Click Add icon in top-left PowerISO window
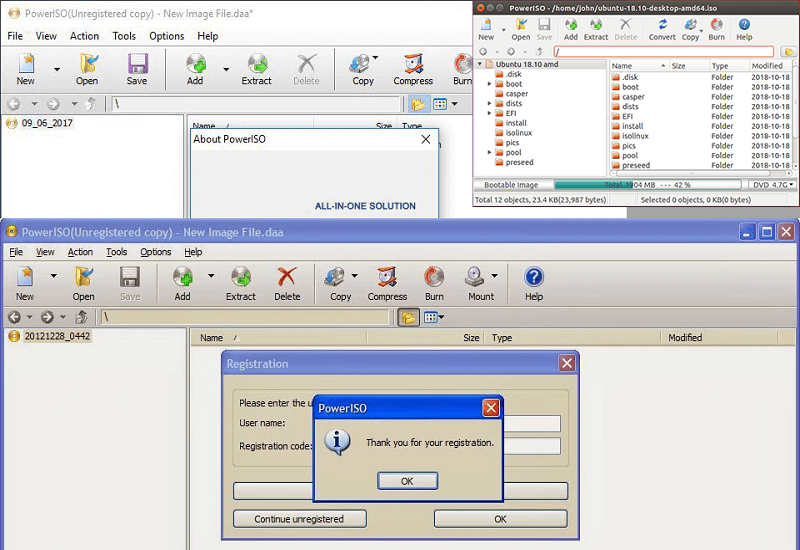This screenshot has width=800, height=550. [x=195, y=63]
